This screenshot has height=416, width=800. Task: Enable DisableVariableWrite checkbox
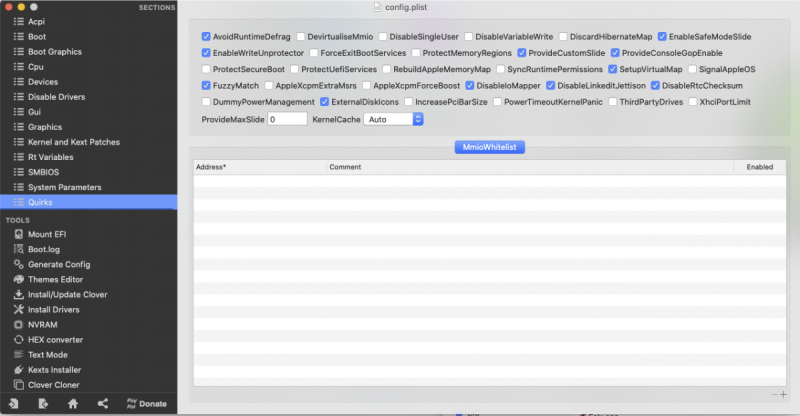468,37
